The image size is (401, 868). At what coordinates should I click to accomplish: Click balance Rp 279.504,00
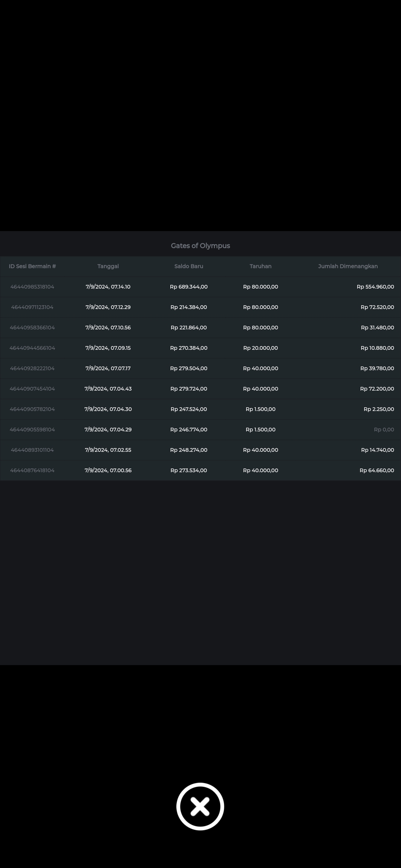189,368
